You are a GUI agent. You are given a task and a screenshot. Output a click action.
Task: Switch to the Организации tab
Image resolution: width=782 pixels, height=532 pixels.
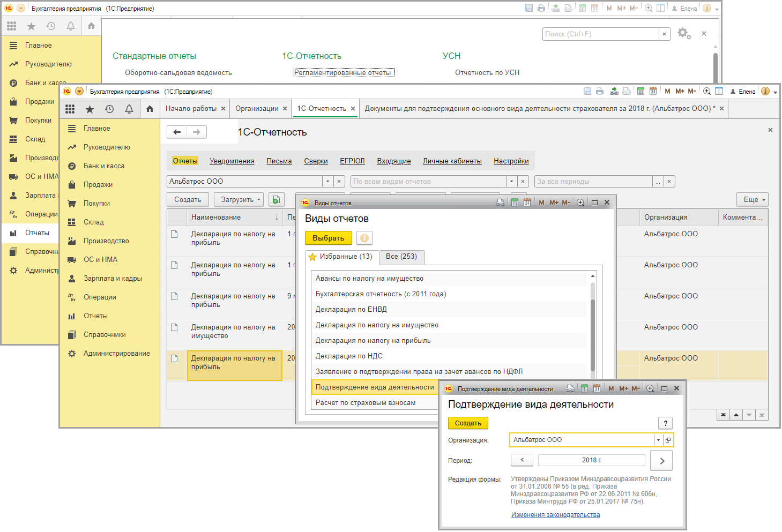point(257,109)
